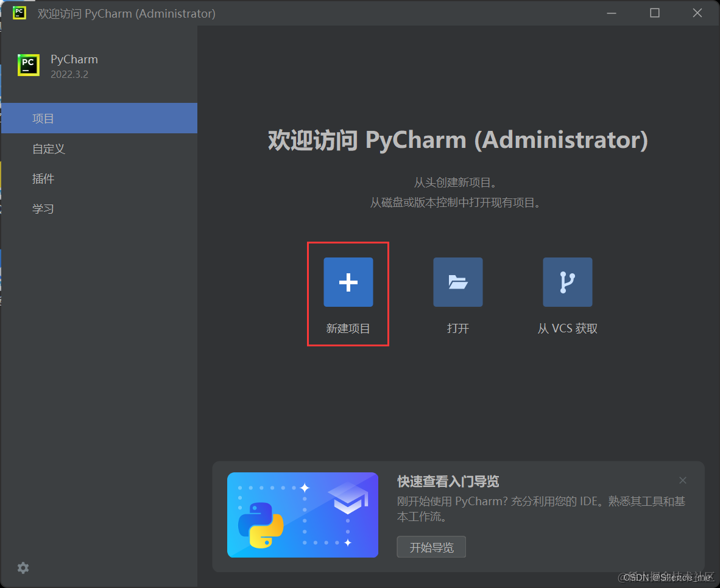Click the 从 VCS 获取 text label

pos(567,328)
